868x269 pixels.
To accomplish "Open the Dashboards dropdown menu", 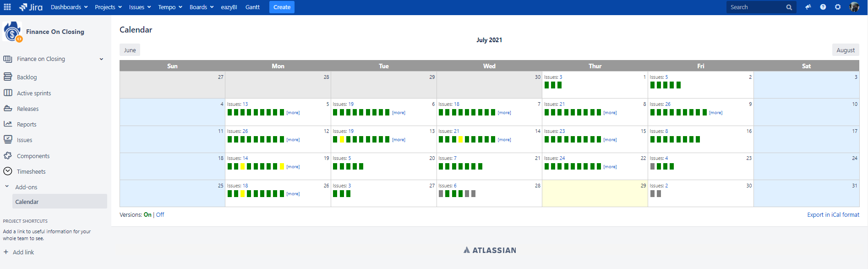I will pos(69,7).
